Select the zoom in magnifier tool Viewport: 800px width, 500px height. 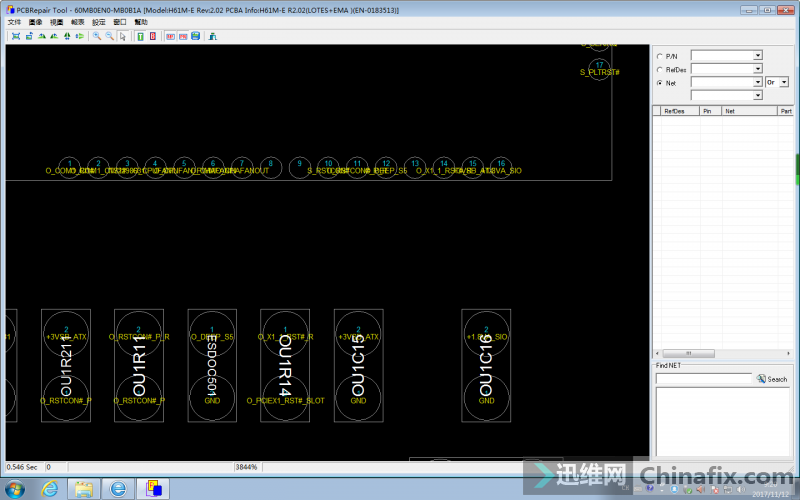coord(96,36)
